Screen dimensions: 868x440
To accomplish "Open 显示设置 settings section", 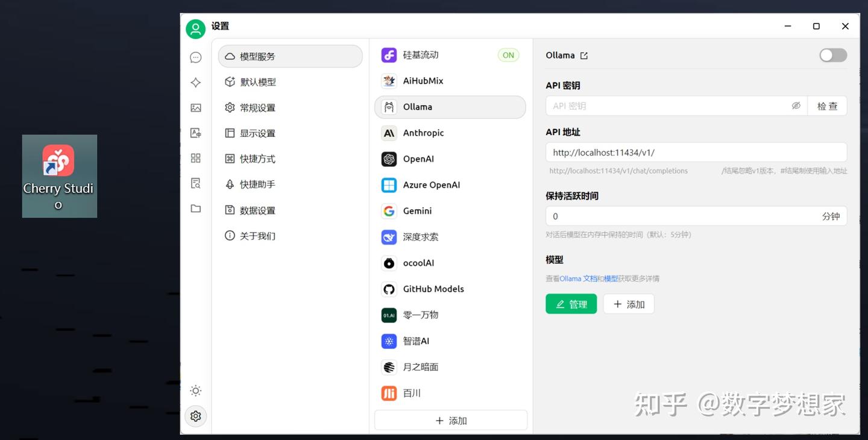I will click(x=290, y=133).
